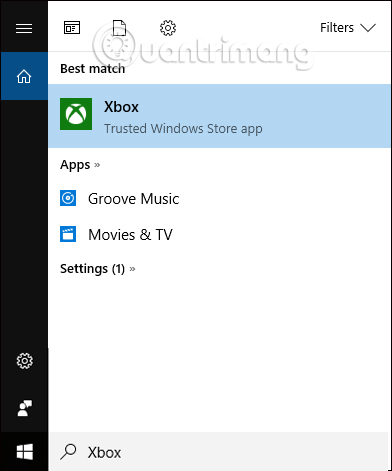This screenshot has width=392, height=471.
Task: Open the Feedback person icon in the sidebar
Action: coord(25,408)
